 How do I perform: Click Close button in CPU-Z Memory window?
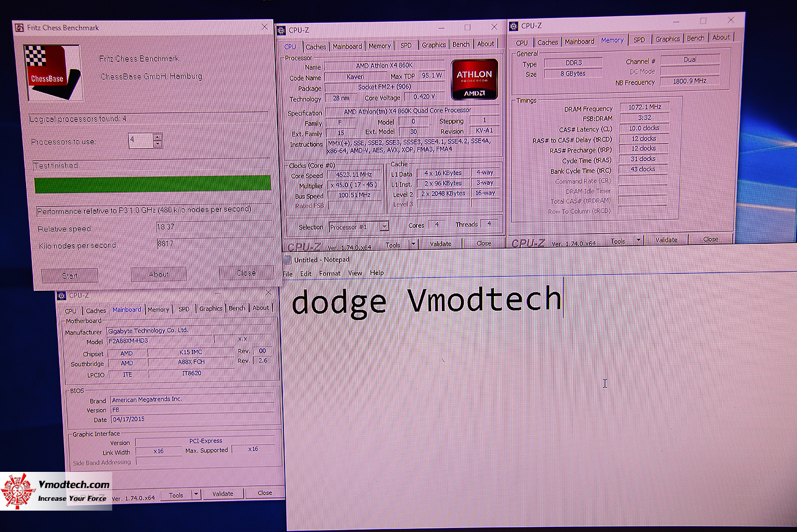coord(711,239)
